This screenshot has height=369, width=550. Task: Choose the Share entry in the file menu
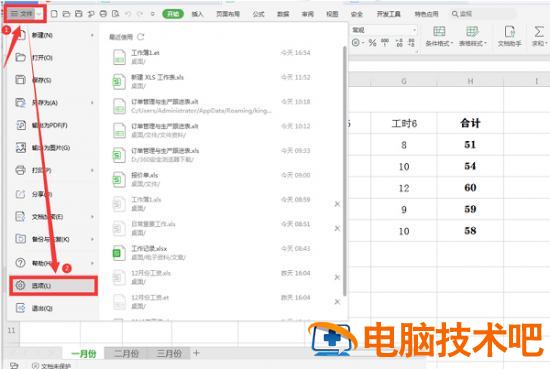point(53,194)
